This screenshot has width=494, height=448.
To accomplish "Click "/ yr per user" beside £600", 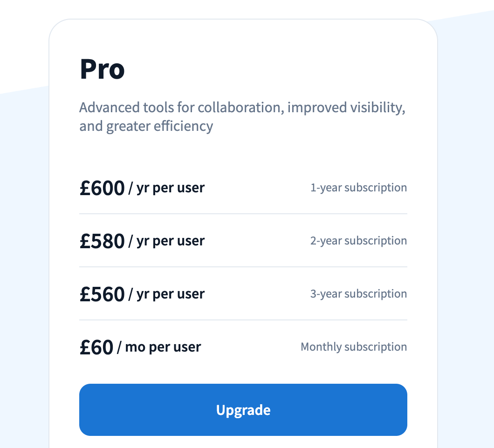I will coord(166,188).
